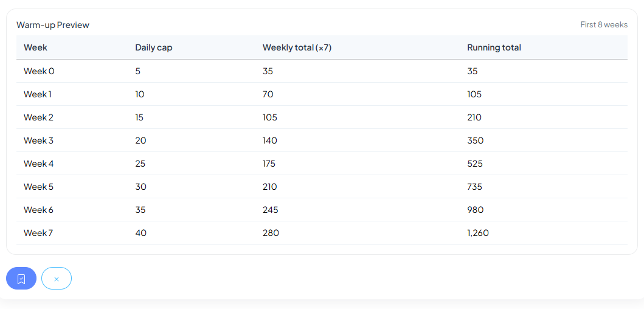Click the First 8 weeks label

click(x=604, y=25)
